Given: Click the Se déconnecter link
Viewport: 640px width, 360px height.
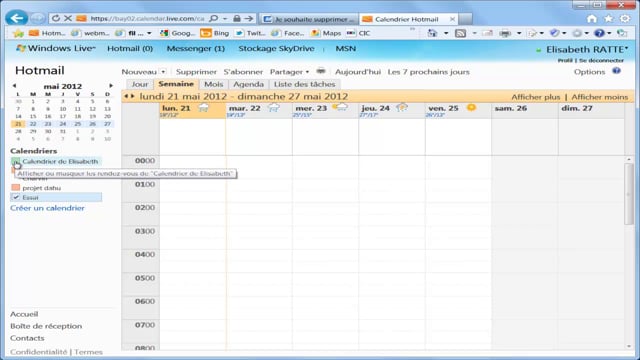Looking at the screenshot, I should [601, 60].
